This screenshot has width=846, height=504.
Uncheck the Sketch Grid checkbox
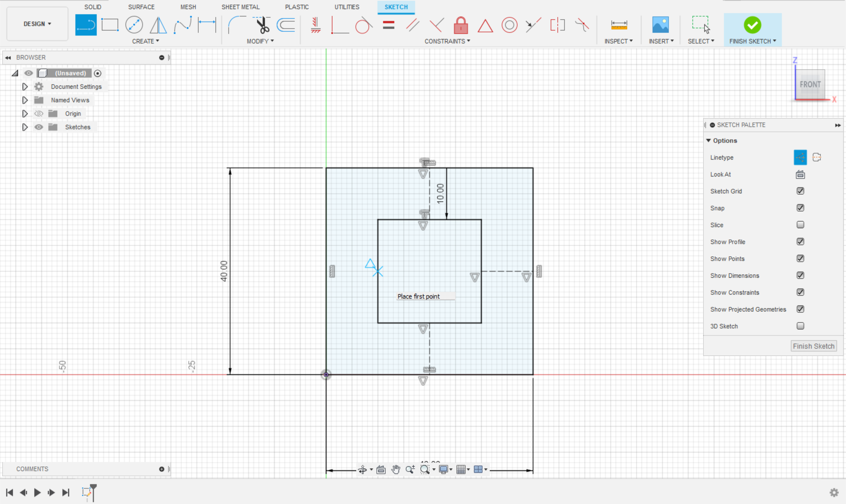point(800,191)
